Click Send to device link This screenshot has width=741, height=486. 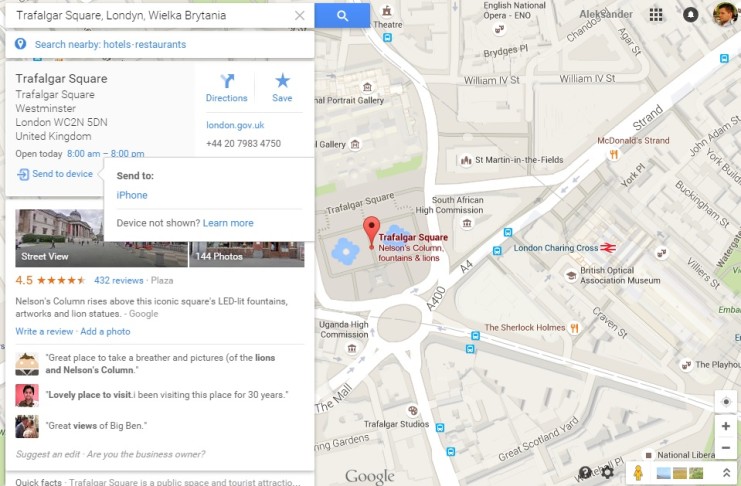click(x=55, y=174)
